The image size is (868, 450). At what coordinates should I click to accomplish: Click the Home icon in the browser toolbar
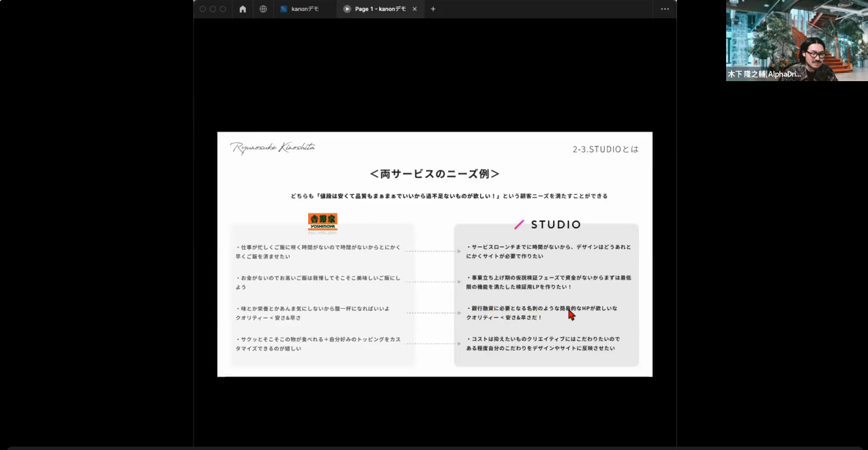pos(242,9)
